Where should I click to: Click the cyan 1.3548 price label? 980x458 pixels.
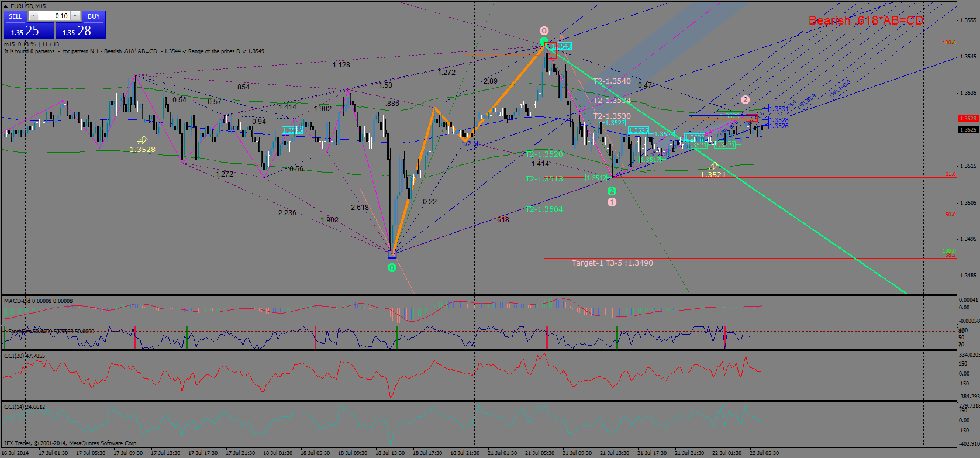(561, 46)
